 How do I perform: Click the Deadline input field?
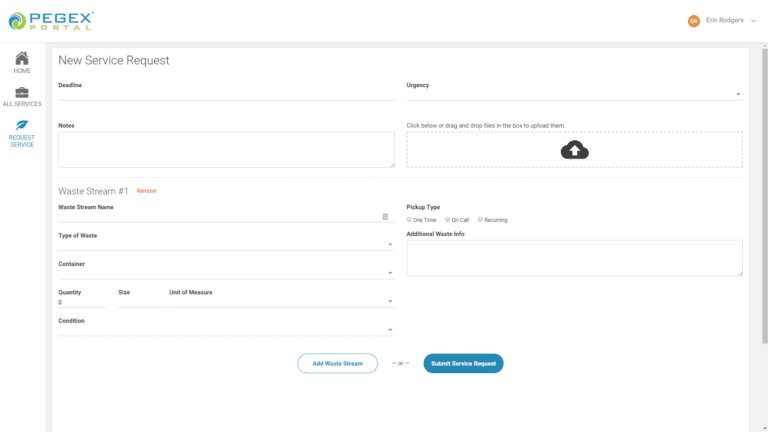point(226,94)
